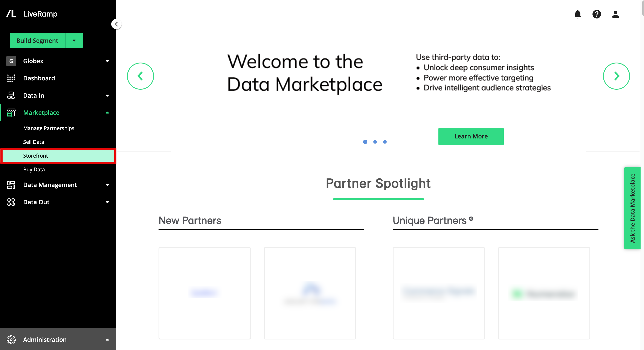644x350 pixels.
Task: Click the Learn More button
Action: coord(471,136)
